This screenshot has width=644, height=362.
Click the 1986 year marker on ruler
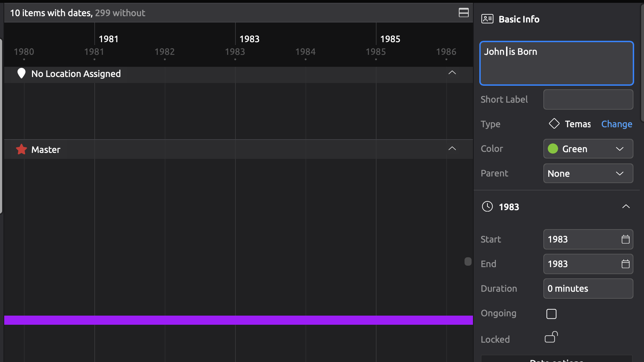point(446,52)
